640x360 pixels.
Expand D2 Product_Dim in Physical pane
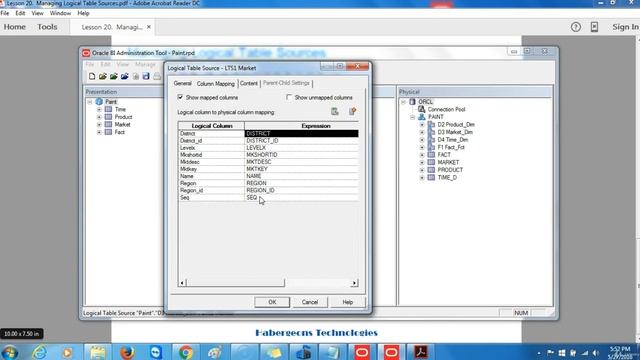click(x=422, y=124)
